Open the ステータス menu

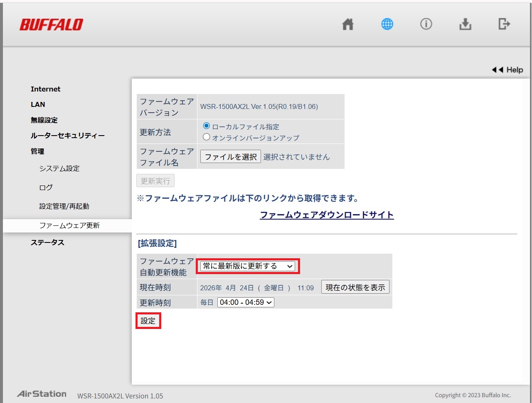pyautogui.click(x=47, y=242)
